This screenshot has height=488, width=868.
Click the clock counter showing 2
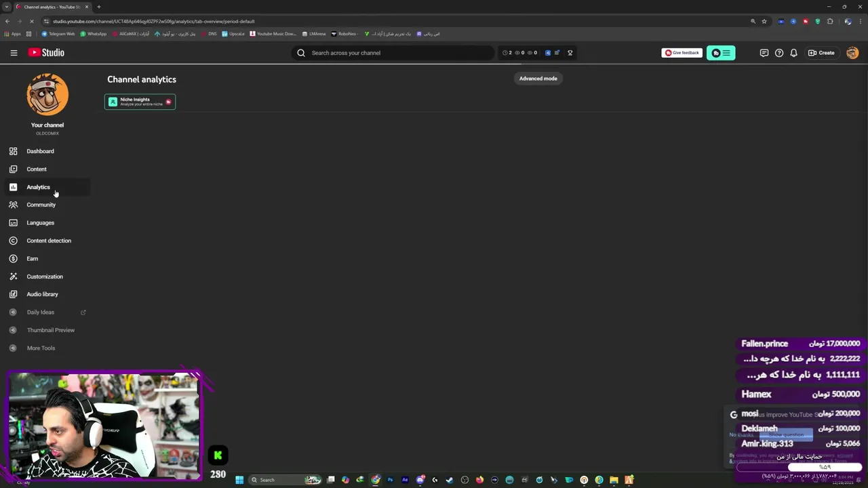click(507, 53)
